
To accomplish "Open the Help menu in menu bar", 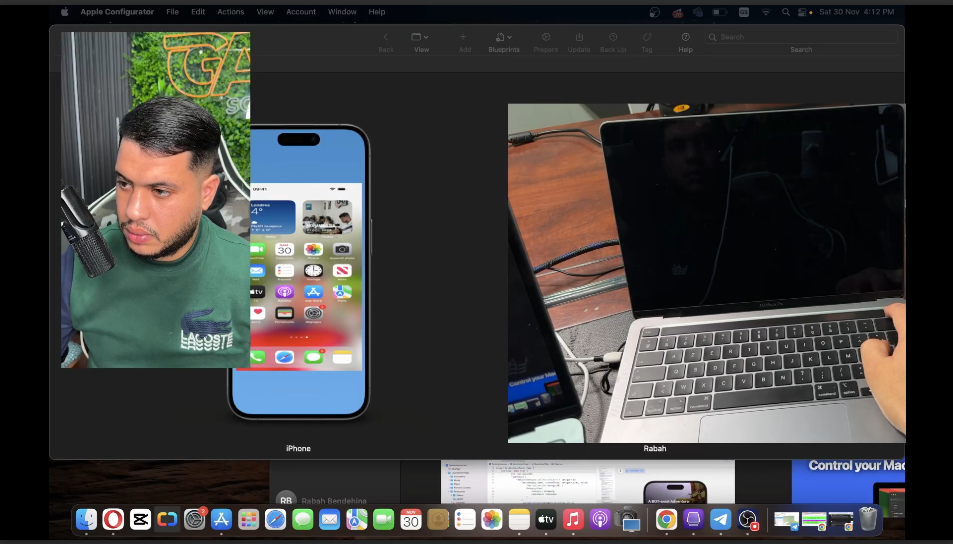I will point(377,12).
